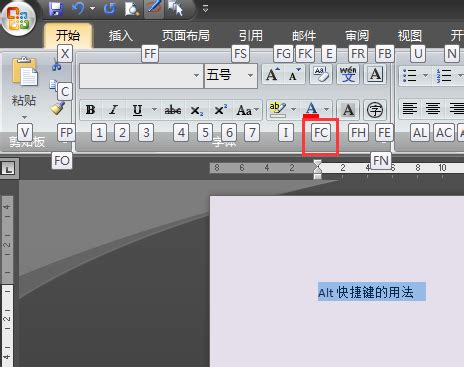Switch to the 视图 tab
Screen dimensions: 464x367
410,35
